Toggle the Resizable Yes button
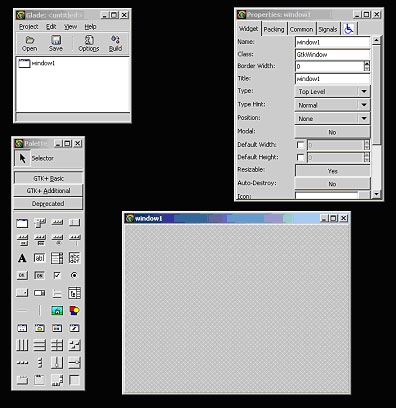This screenshot has width=396, height=408. 332,171
